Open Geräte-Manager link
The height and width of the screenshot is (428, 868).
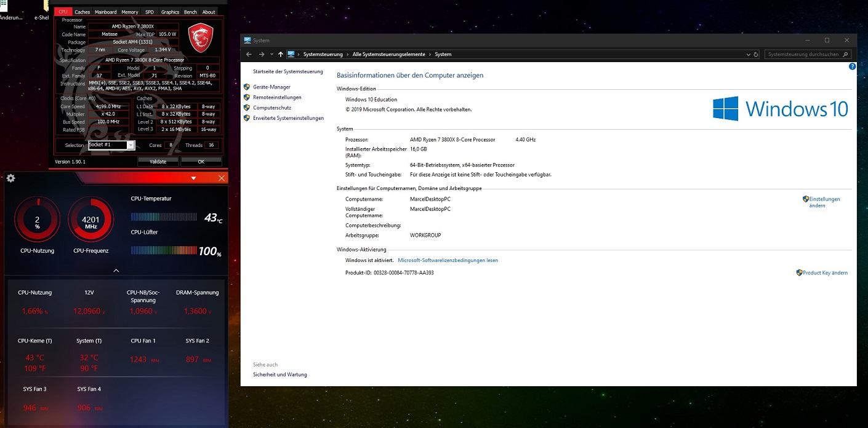(271, 87)
